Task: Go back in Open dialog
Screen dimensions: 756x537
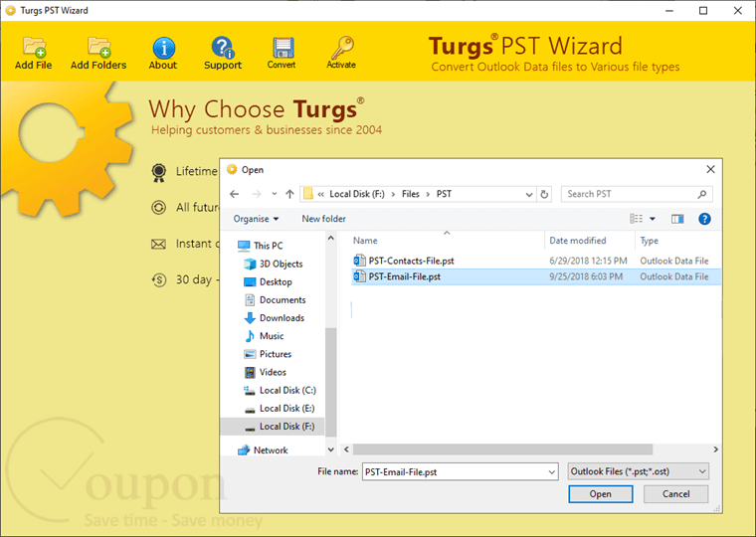Action: [235, 194]
